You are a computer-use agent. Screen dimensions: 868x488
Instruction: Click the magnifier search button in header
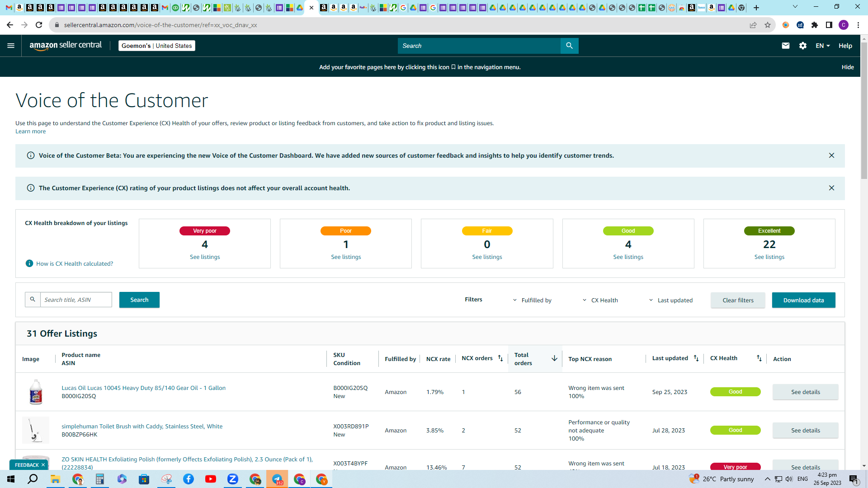click(x=569, y=46)
